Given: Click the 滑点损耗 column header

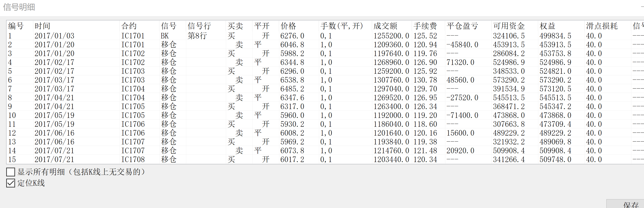Looking at the screenshot, I should [x=601, y=26].
